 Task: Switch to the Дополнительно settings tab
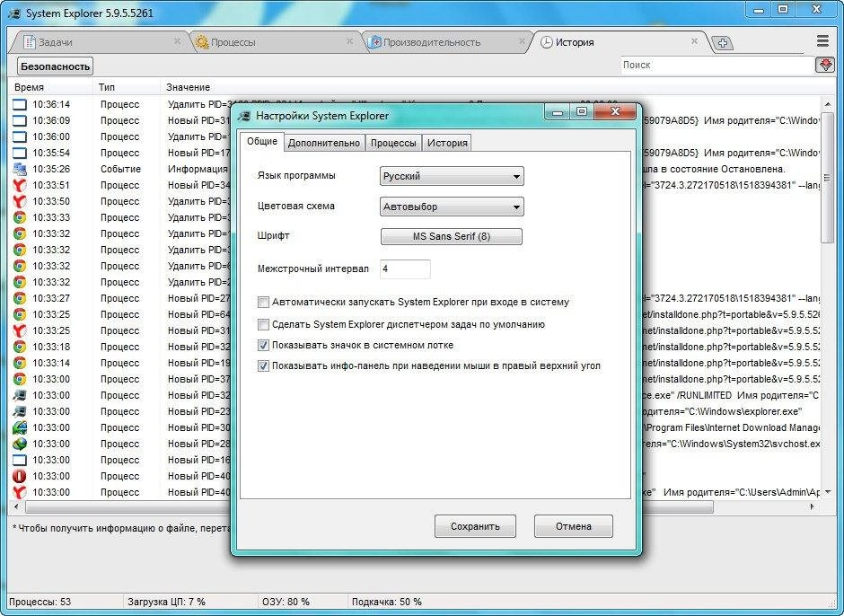324,143
